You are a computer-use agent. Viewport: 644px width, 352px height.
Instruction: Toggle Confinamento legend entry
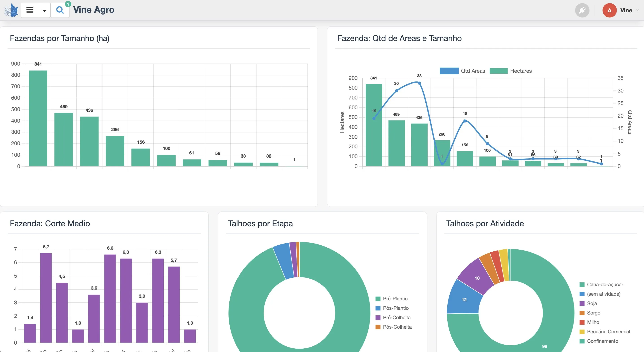coord(599,341)
